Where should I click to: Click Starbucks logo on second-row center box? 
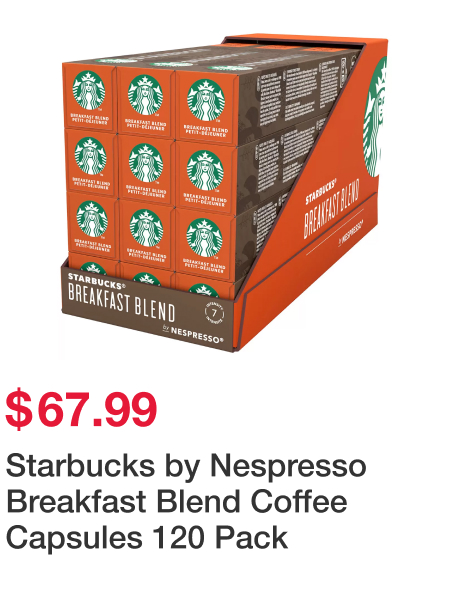pyautogui.click(x=146, y=163)
